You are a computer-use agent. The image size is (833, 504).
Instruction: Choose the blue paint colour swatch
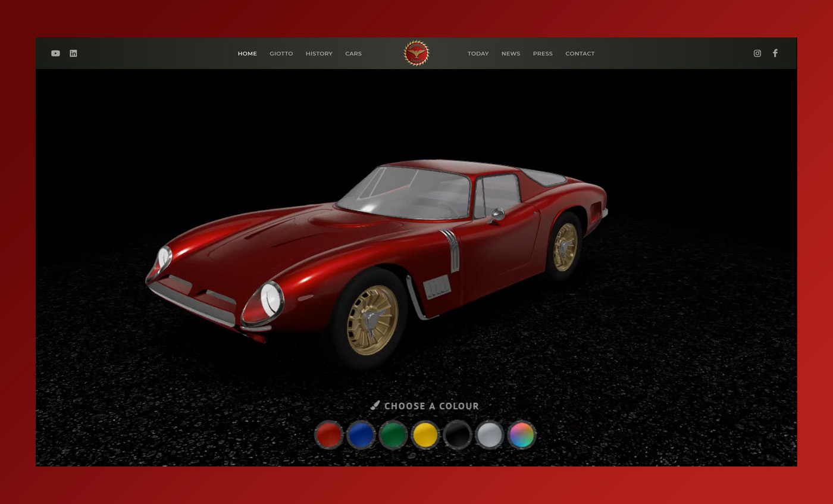click(x=361, y=435)
